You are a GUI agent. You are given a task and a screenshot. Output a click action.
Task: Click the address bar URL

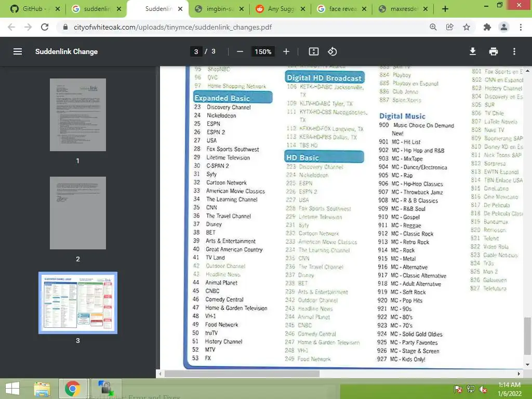[172, 27]
